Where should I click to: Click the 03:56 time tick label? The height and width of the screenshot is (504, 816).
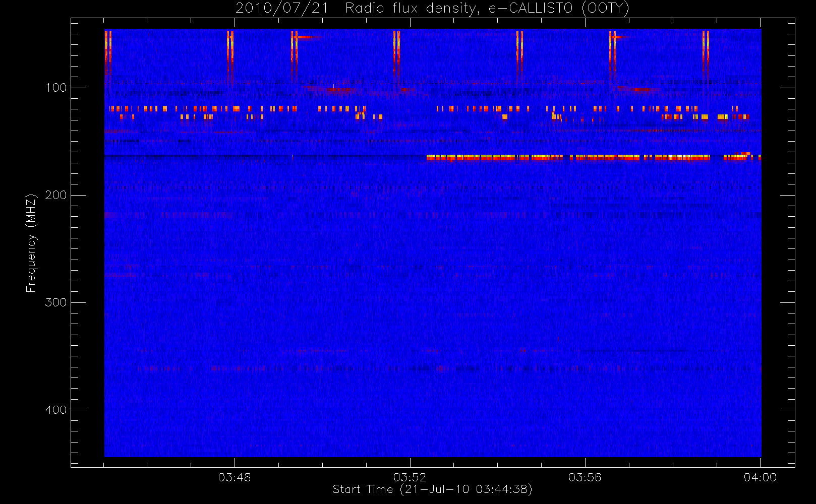point(585,477)
